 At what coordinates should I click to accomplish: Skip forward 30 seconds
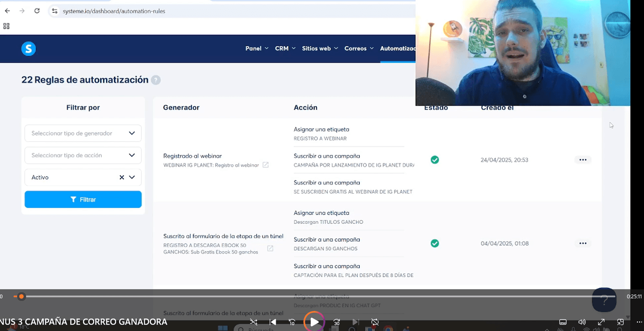pyautogui.click(x=337, y=322)
